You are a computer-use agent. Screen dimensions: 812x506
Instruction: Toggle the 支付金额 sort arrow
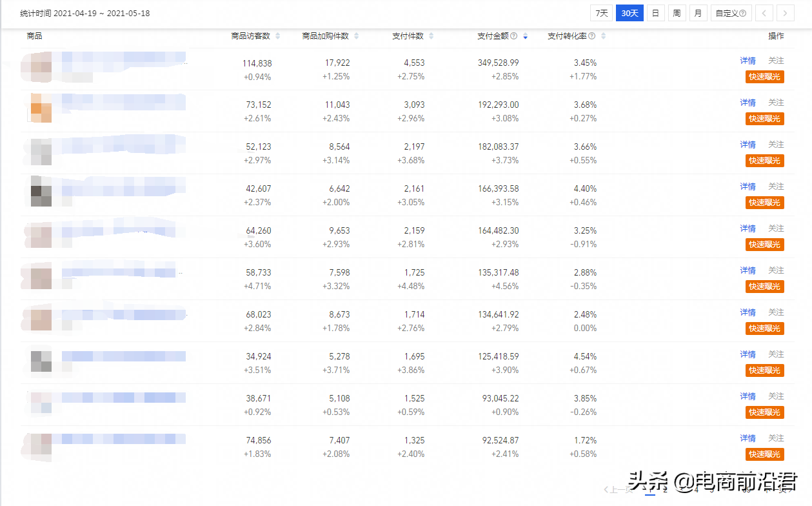pyautogui.click(x=526, y=36)
